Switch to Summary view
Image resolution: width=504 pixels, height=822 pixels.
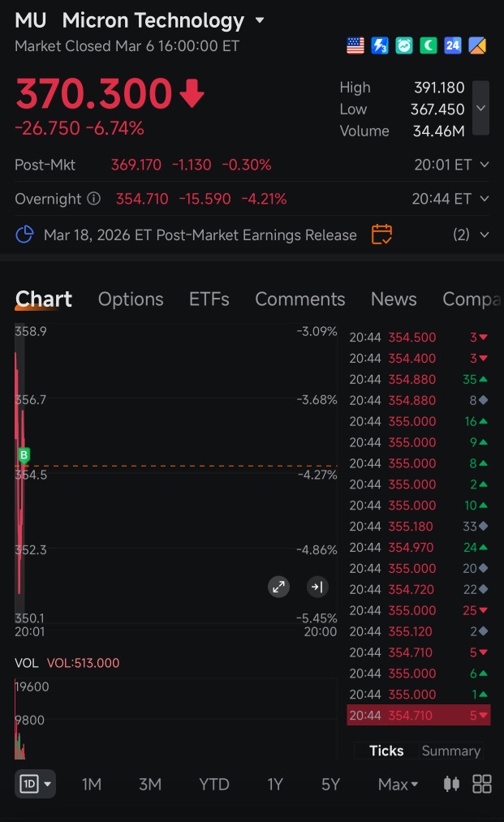451,751
